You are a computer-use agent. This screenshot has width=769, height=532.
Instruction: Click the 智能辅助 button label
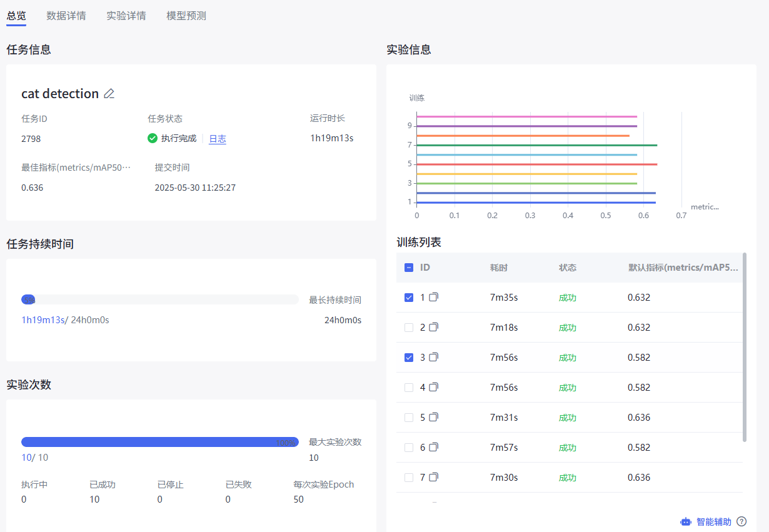714,521
